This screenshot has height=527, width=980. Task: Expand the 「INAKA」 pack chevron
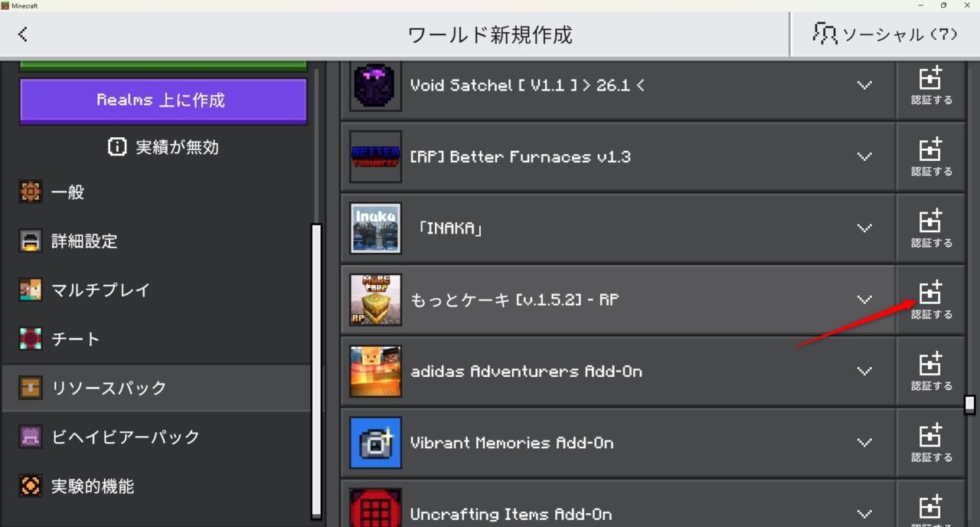(x=864, y=227)
